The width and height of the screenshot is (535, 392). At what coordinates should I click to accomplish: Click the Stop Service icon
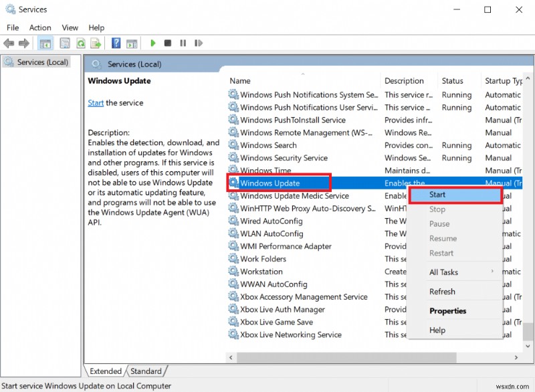pos(168,43)
